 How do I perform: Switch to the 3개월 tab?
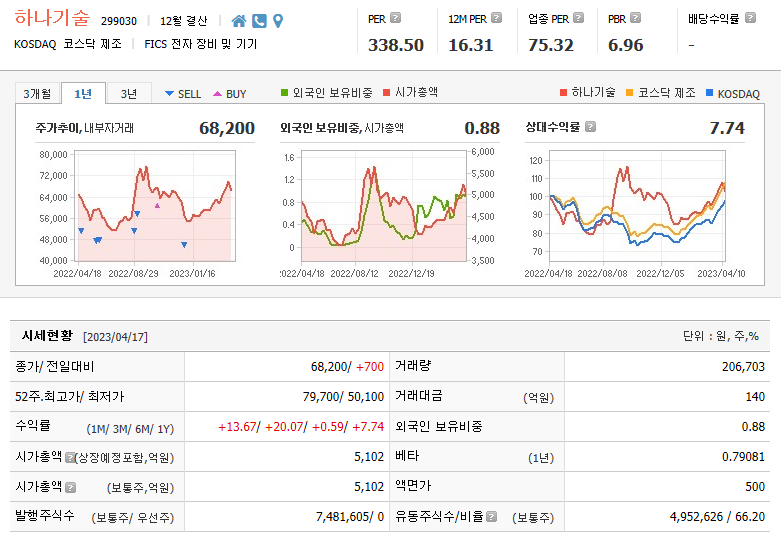[x=37, y=94]
